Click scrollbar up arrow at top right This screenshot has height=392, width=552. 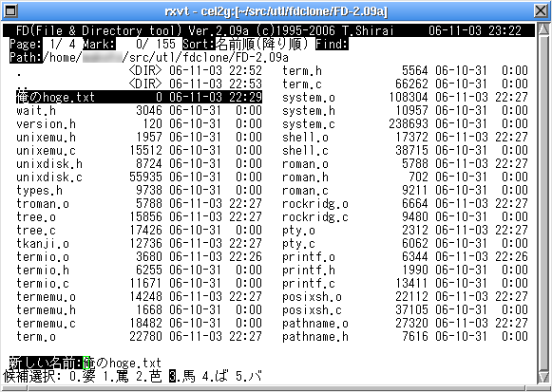point(542,29)
